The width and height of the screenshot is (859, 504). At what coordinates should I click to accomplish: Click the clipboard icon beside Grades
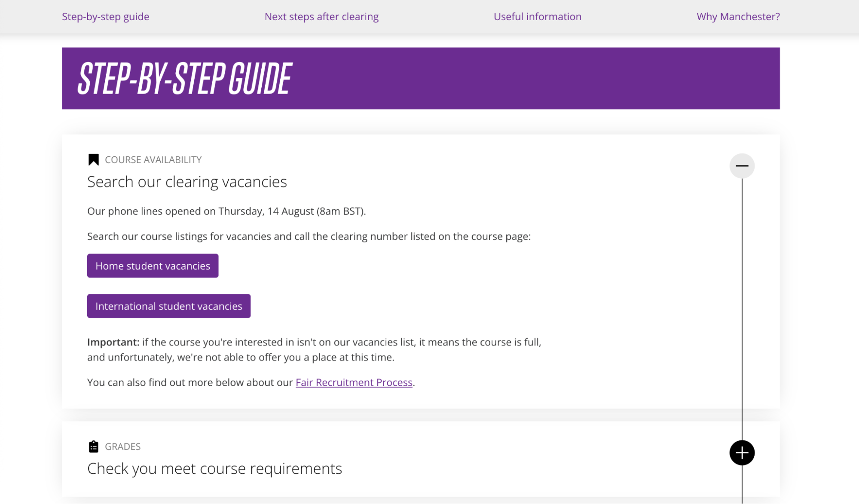pyautogui.click(x=93, y=446)
